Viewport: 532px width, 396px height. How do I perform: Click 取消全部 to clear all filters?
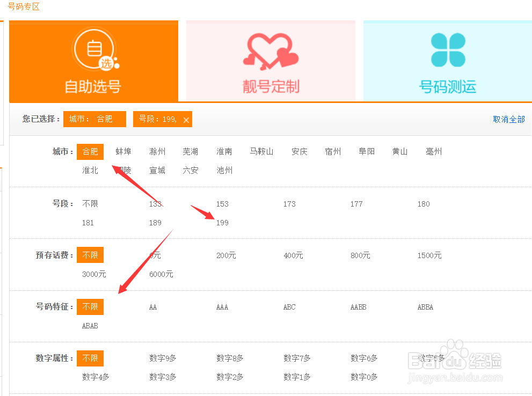tap(508, 119)
